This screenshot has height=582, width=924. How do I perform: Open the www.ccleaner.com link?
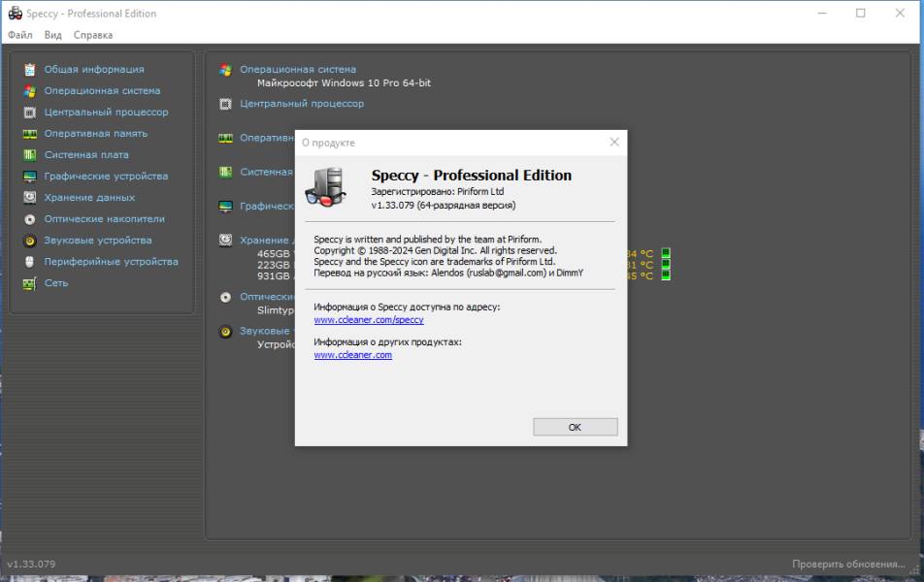pos(352,355)
